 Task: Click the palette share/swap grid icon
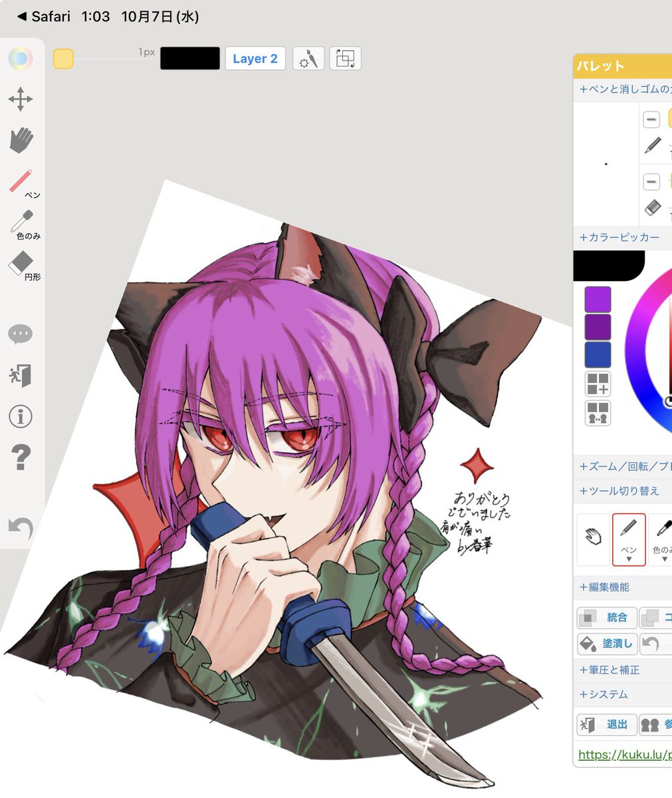tap(598, 413)
